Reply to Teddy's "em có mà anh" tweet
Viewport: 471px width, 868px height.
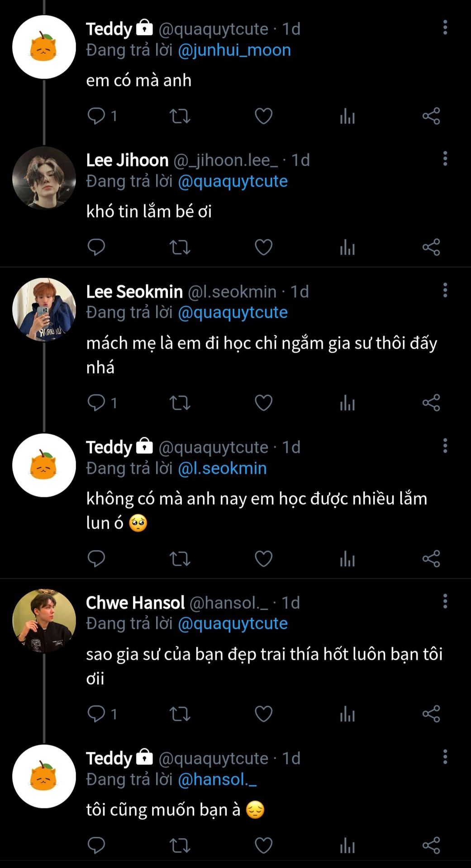tap(96, 116)
